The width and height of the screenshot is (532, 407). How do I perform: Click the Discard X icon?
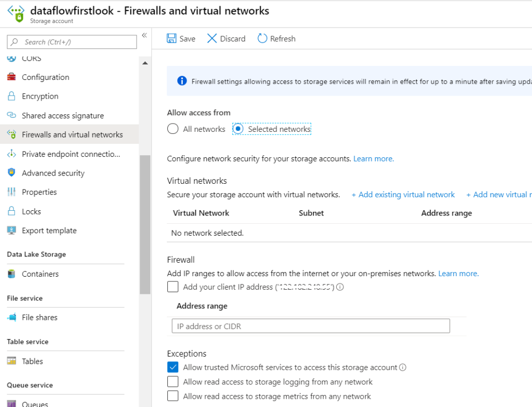(x=212, y=38)
